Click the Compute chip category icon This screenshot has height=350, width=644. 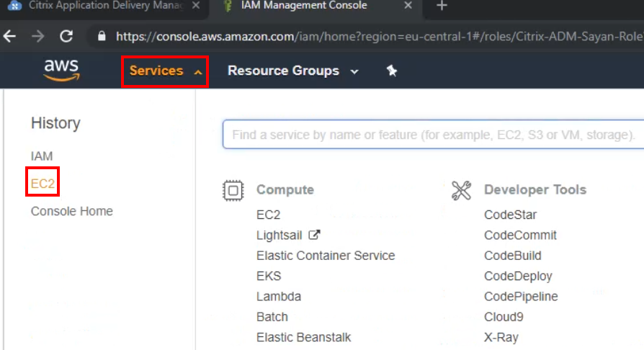click(x=233, y=190)
